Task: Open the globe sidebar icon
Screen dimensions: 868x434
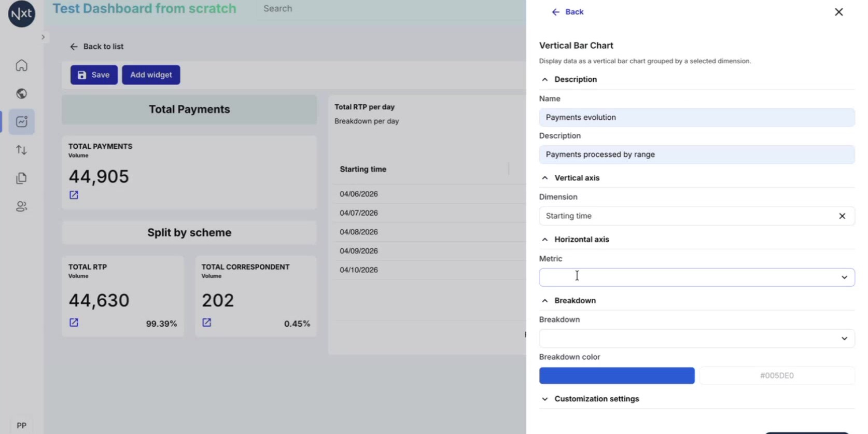Action: coord(21,94)
